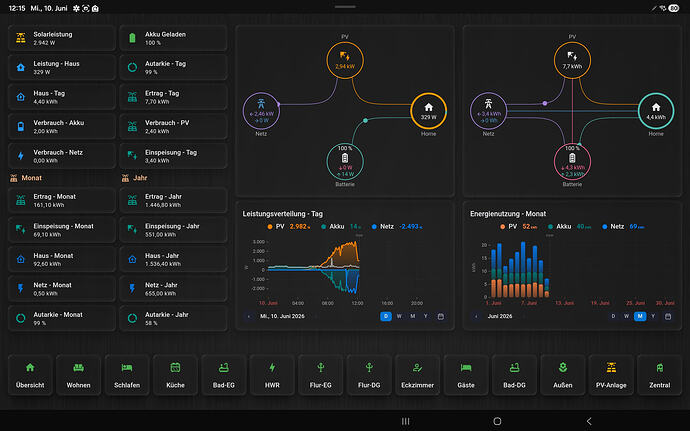Open the Einspeisung - Tag feed-in icon

[132, 156]
